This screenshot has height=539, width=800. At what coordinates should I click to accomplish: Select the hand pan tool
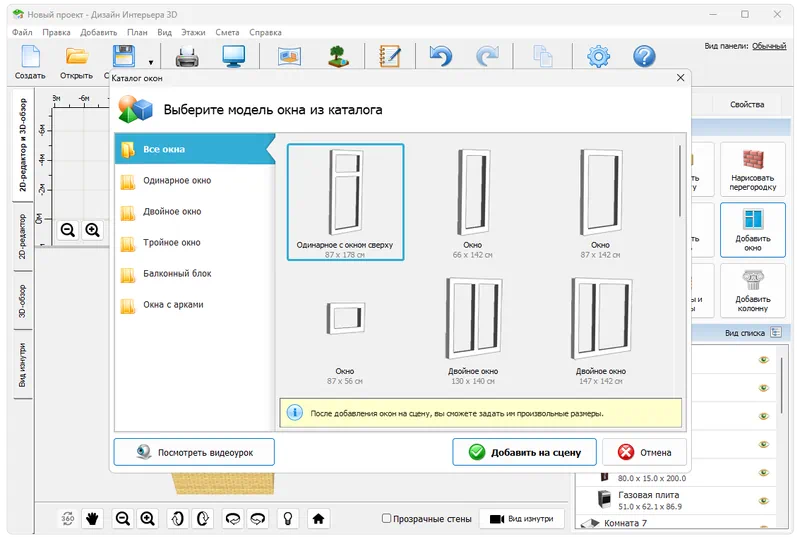(93, 518)
